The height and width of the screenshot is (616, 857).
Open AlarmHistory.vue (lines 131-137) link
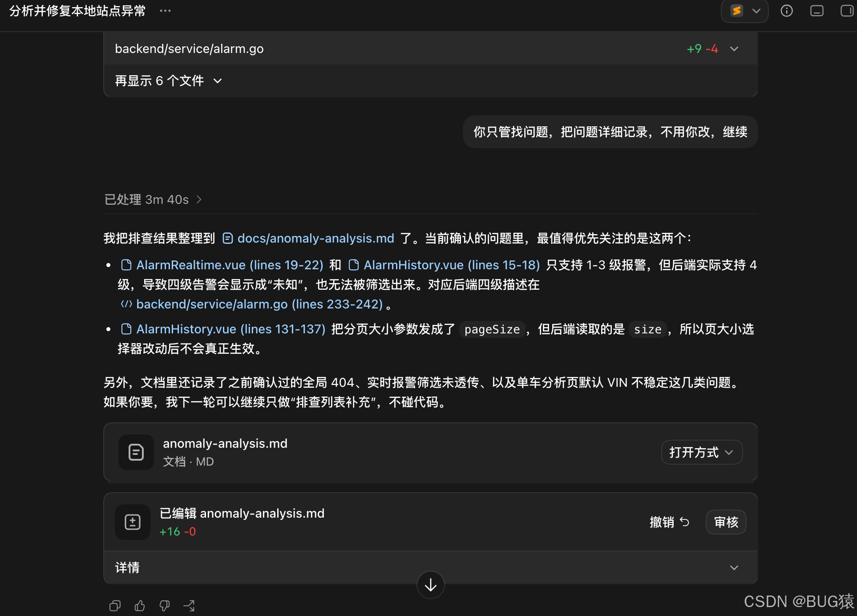tap(223, 329)
